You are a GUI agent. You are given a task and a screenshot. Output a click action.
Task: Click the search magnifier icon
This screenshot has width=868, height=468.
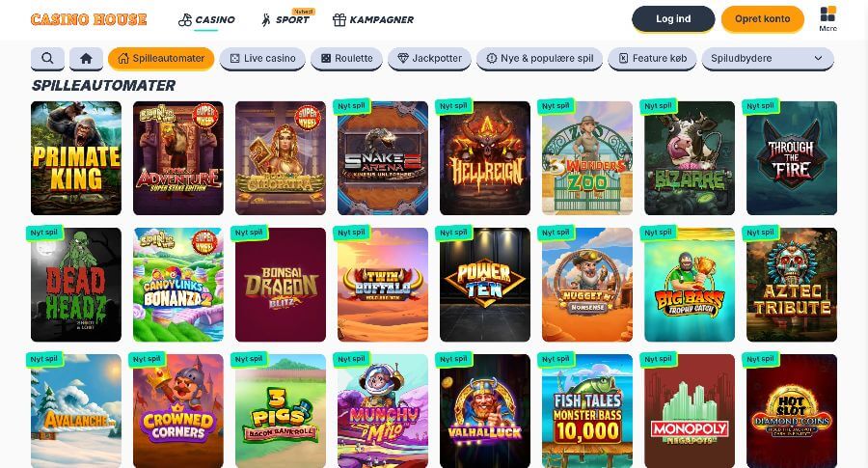coord(47,58)
